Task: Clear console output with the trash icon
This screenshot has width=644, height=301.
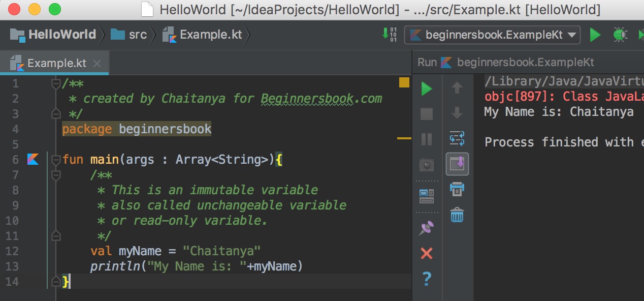Action: (x=457, y=216)
